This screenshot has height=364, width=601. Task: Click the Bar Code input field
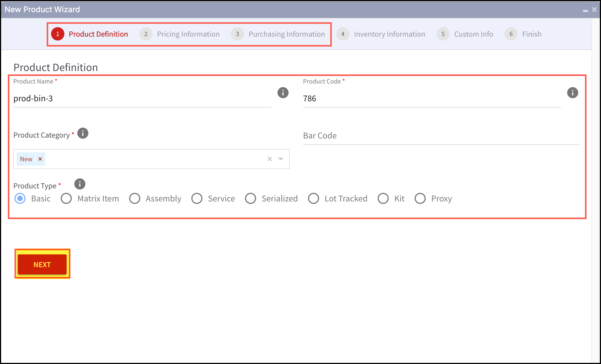coord(441,136)
